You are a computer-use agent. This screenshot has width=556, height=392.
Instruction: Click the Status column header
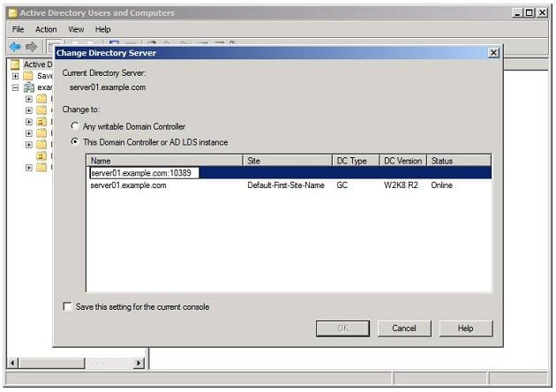coord(459,161)
